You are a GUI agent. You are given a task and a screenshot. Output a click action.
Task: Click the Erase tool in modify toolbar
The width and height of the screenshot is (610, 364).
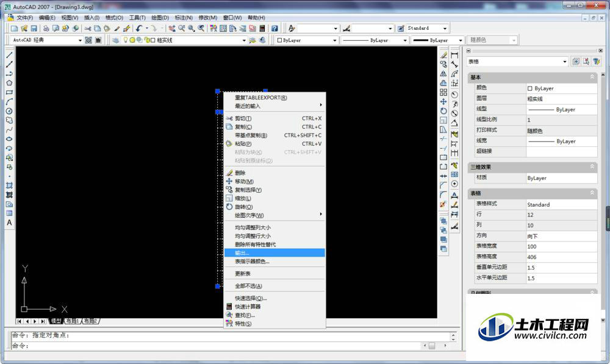pyautogui.click(x=443, y=55)
